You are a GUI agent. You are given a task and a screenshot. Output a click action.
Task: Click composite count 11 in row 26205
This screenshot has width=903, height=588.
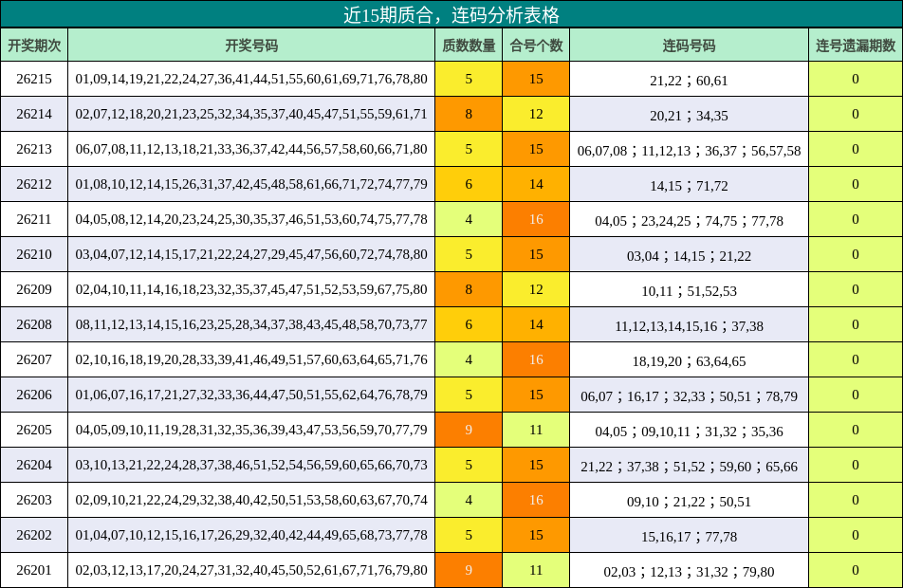[x=536, y=431]
